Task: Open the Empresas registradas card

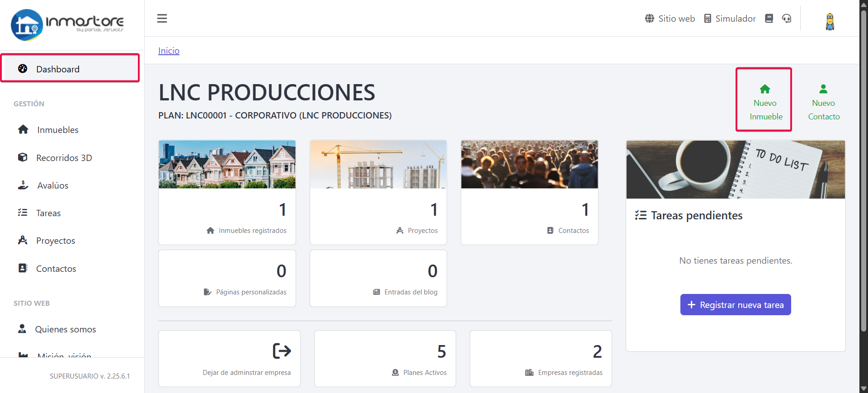Action: point(541,359)
